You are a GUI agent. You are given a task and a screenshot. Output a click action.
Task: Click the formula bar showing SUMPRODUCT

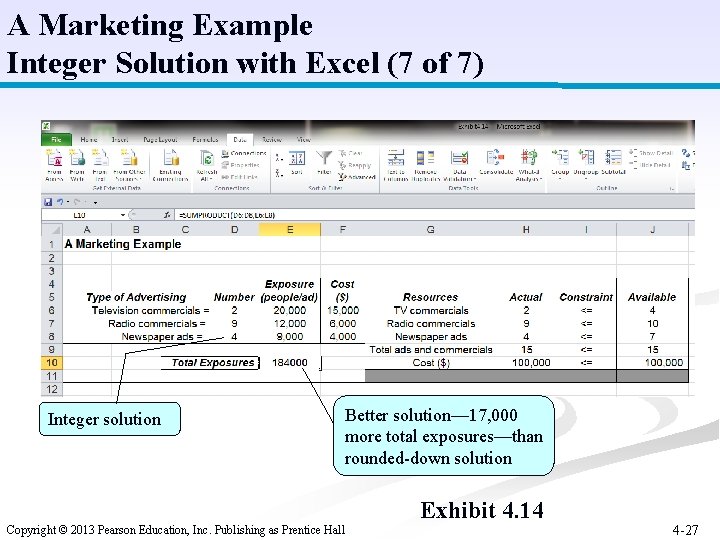434,215
